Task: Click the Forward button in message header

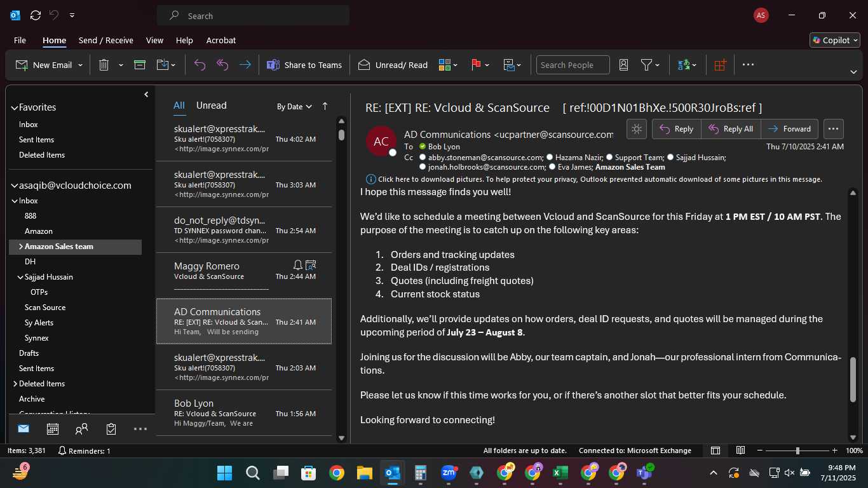Action: (x=789, y=129)
